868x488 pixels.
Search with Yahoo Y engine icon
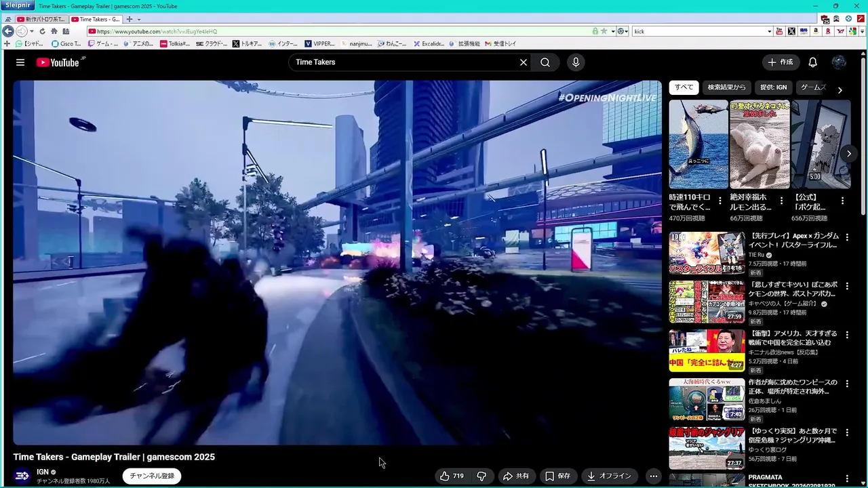coord(840,31)
